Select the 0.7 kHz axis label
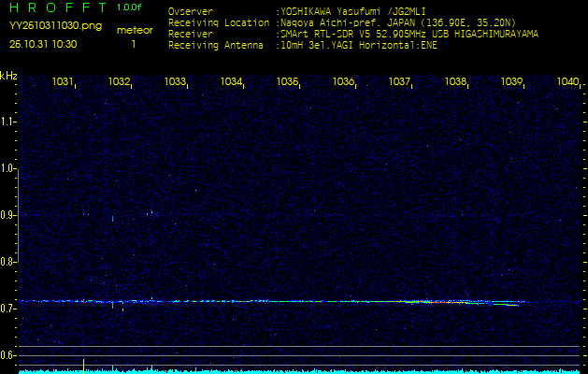Screen dimensions: 588x374 tap(8, 308)
